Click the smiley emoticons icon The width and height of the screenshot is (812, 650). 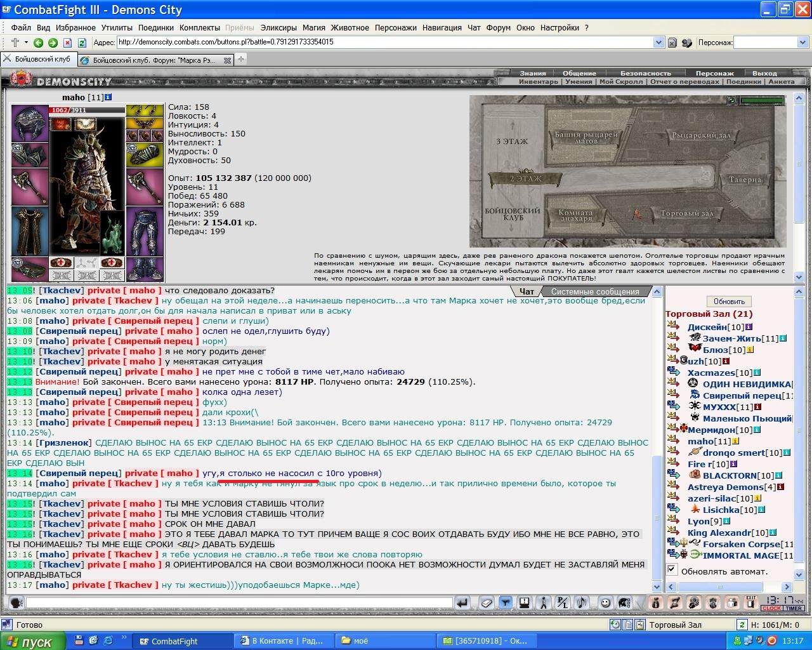tap(606, 603)
